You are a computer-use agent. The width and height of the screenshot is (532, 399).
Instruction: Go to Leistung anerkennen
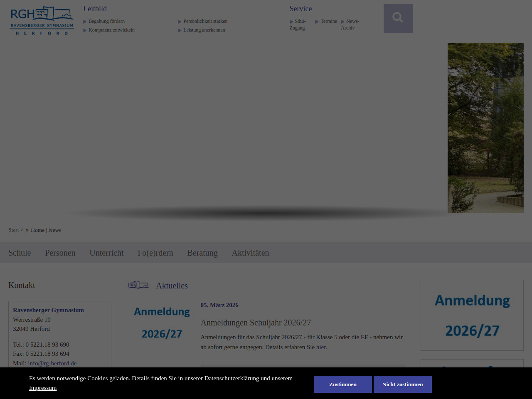204,30
